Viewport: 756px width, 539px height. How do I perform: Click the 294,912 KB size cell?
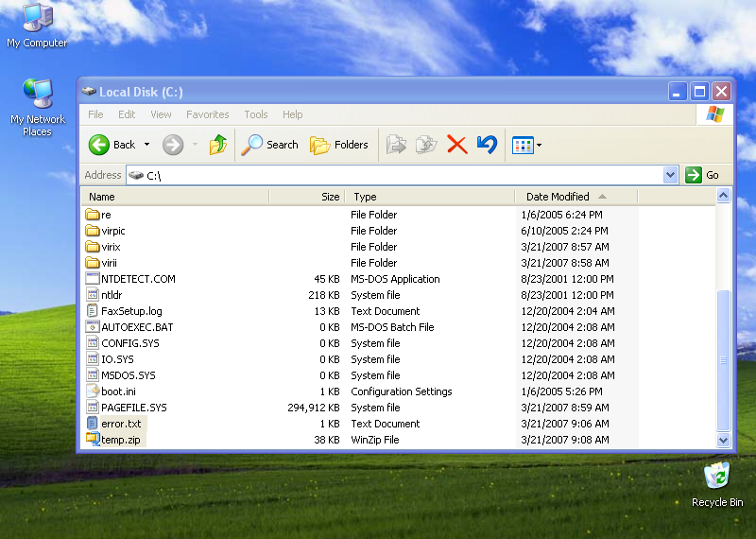[314, 408]
